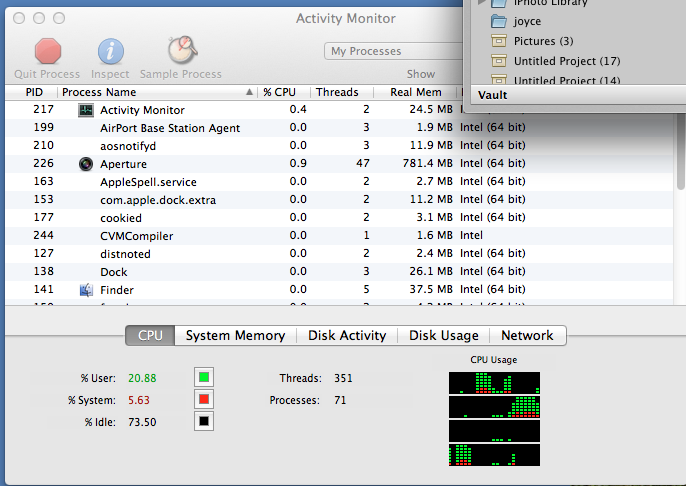686x486 pixels.
Task: Sort by % CPU column header
Action: coord(284,92)
